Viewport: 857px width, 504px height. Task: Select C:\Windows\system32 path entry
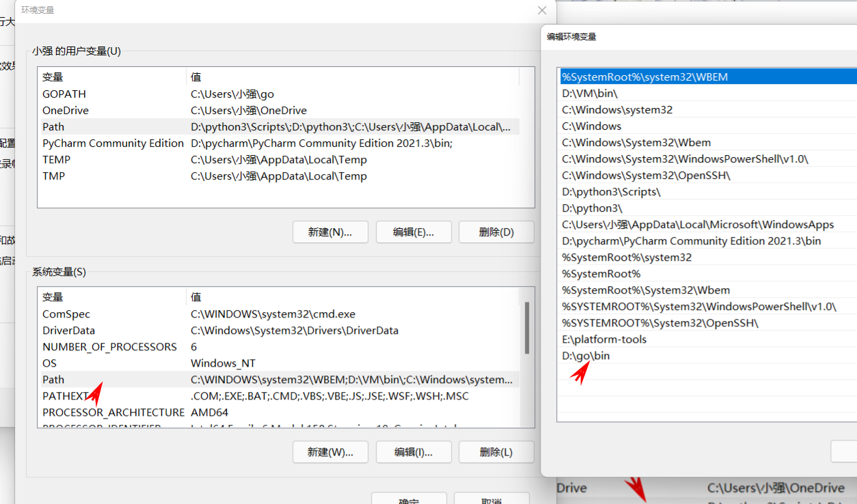(x=708, y=110)
